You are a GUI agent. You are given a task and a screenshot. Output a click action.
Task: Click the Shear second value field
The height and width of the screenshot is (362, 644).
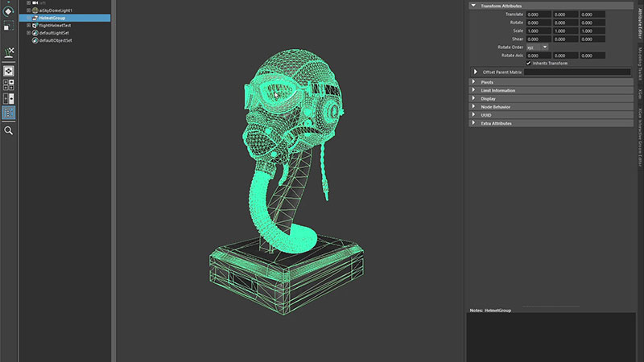point(566,39)
